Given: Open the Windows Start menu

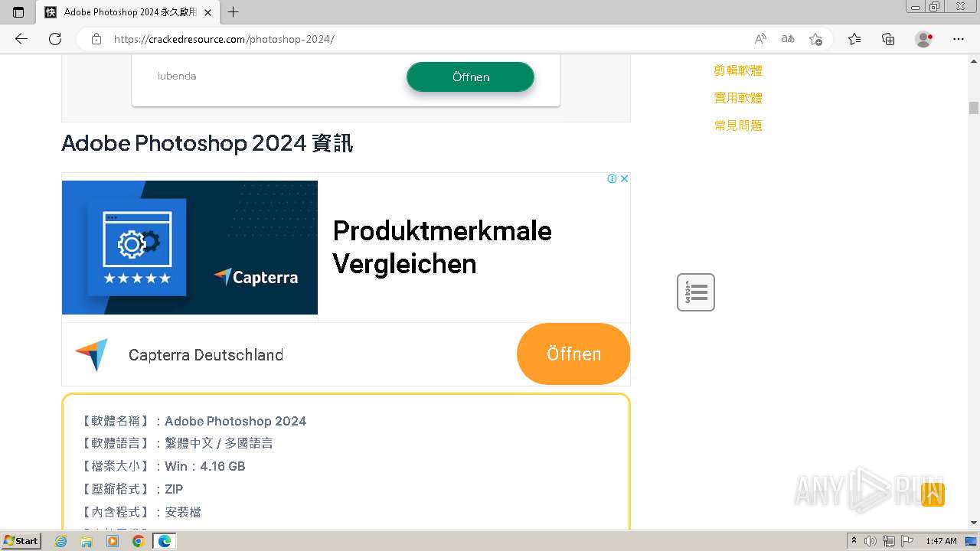Looking at the screenshot, I should click(21, 541).
